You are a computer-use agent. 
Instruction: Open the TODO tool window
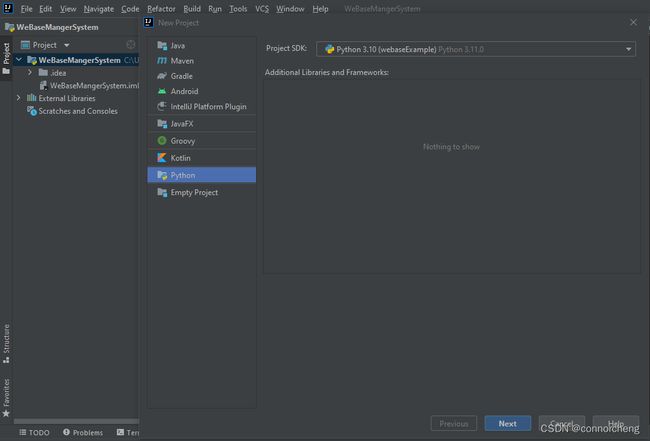click(x=34, y=432)
